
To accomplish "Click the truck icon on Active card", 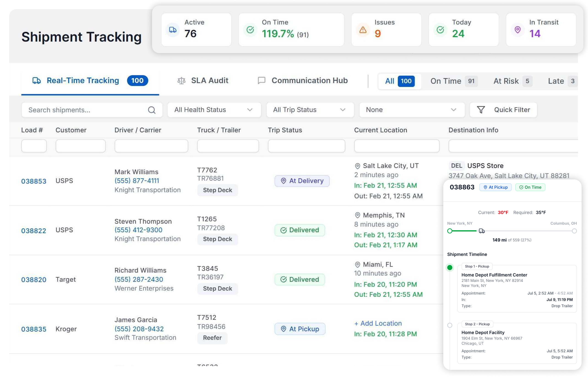I will click(173, 30).
